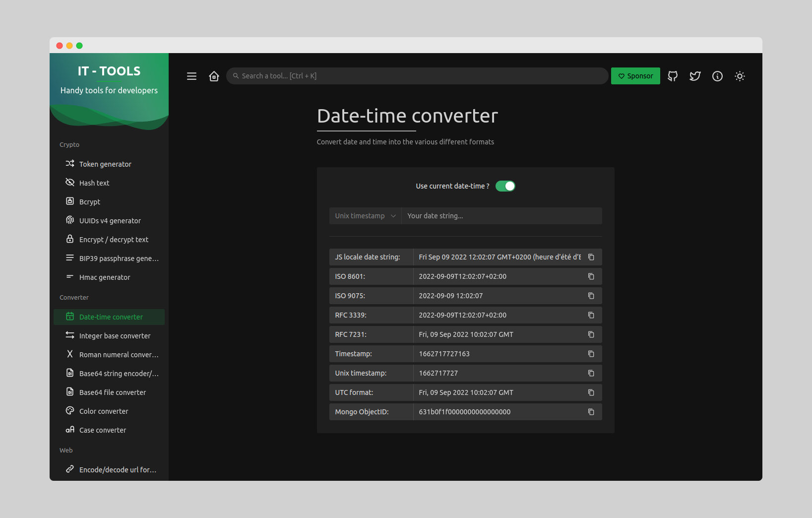
Task: Select the Hash text tool
Action: point(94,183)
